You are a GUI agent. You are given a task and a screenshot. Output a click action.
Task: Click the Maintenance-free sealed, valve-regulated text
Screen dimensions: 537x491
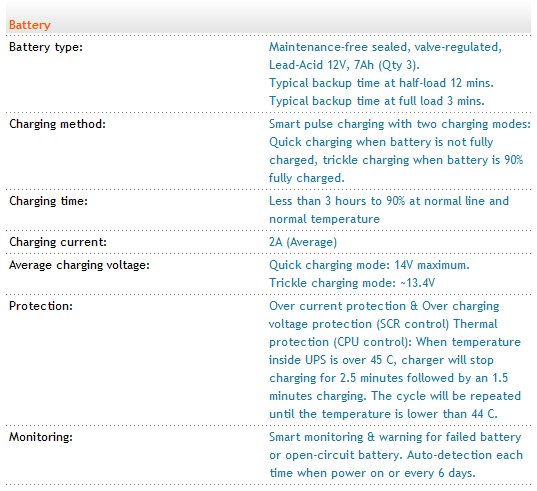pyautogui.click(x=385, y=47)
